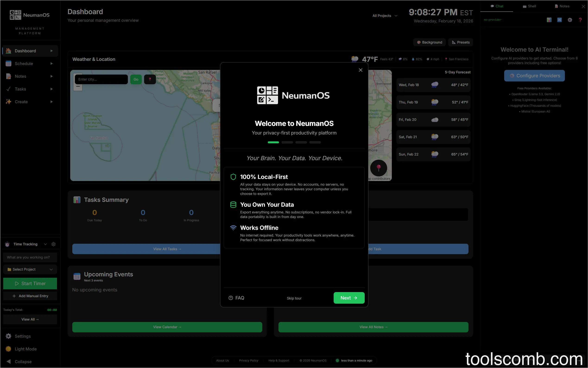
Task: Click the Upcoming Events calendar icon
Action: point(77,277)
